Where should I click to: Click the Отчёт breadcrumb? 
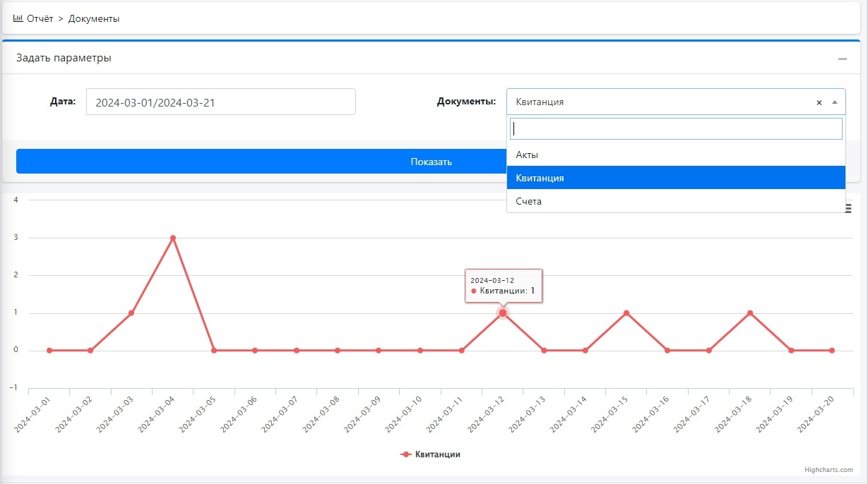coord(40,18)
